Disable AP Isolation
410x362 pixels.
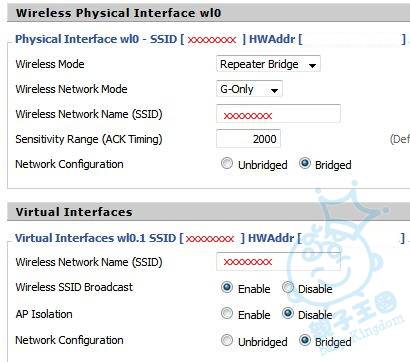(x=288, y=313)
